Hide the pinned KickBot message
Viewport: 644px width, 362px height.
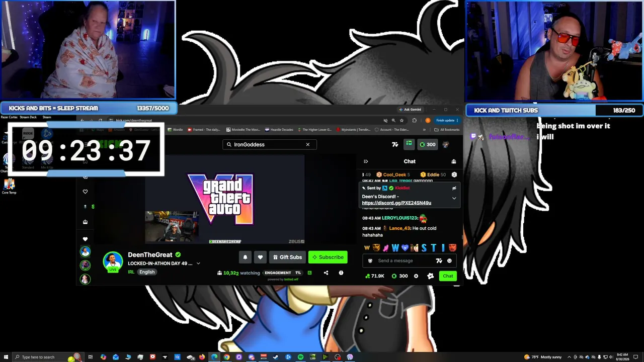[x=454, y=188]
